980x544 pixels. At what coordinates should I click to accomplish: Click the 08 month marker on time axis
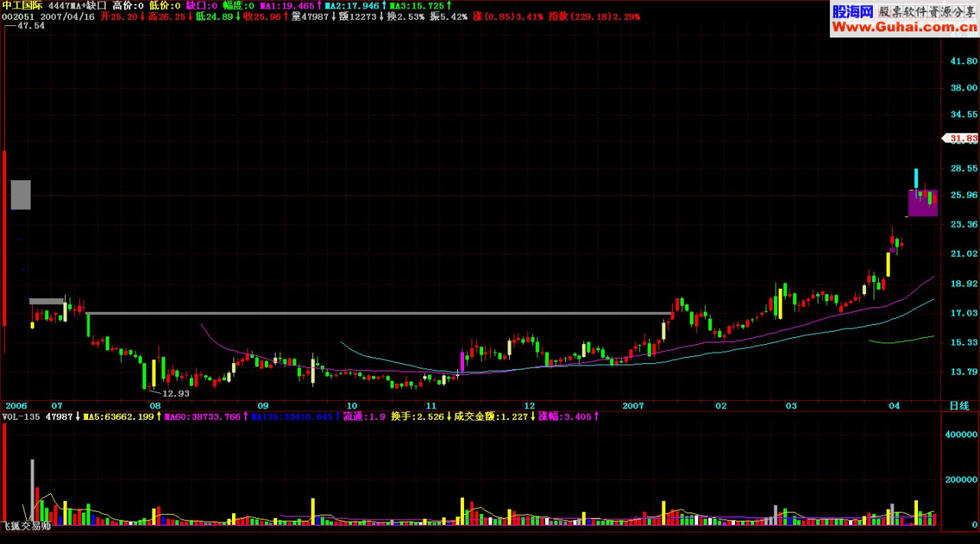155,405
